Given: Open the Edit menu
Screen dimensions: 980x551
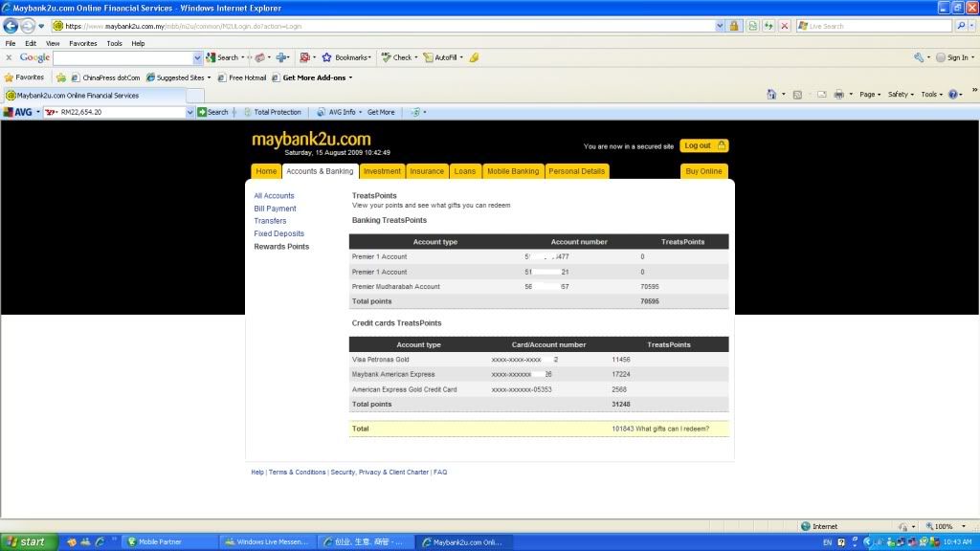Looking at the screenshot, I should coord(31,43).
